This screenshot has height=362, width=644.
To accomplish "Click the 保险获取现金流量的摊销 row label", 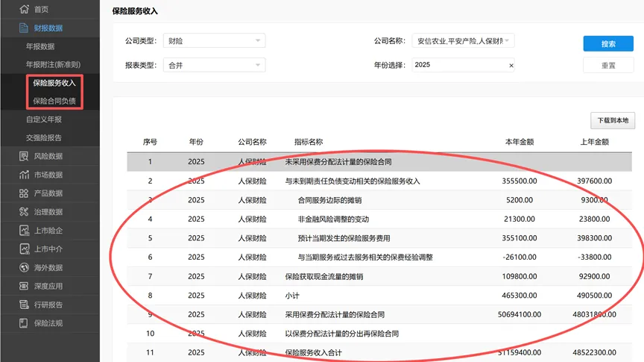I will [324, 276].
